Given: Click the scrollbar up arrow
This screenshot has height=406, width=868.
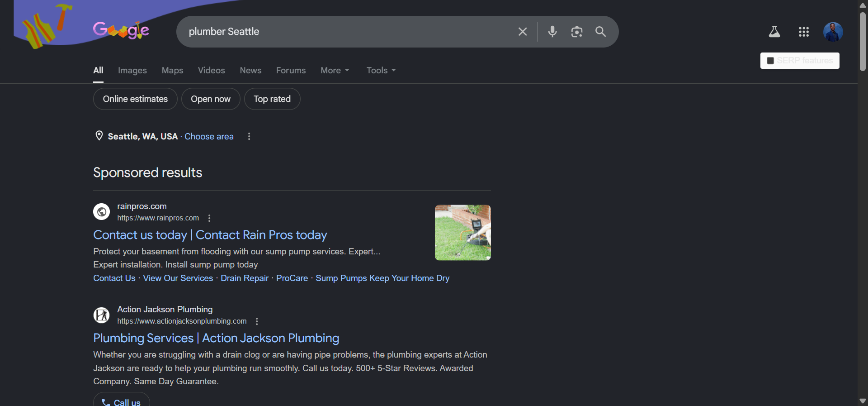Looking at the screenshot, I should [863, 5].
